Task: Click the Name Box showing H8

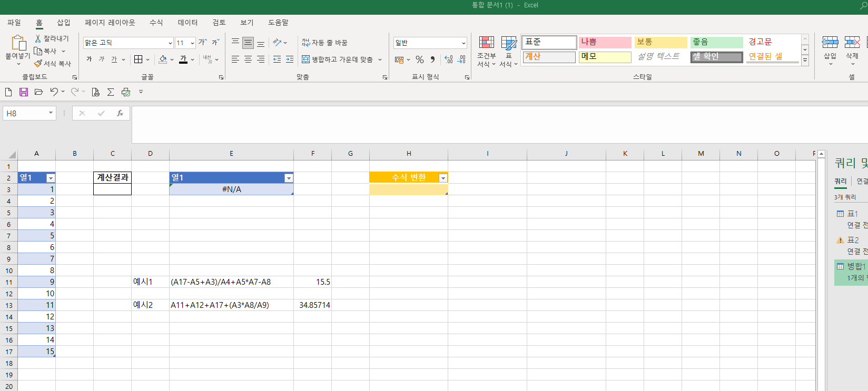Action: coord(26,113)
